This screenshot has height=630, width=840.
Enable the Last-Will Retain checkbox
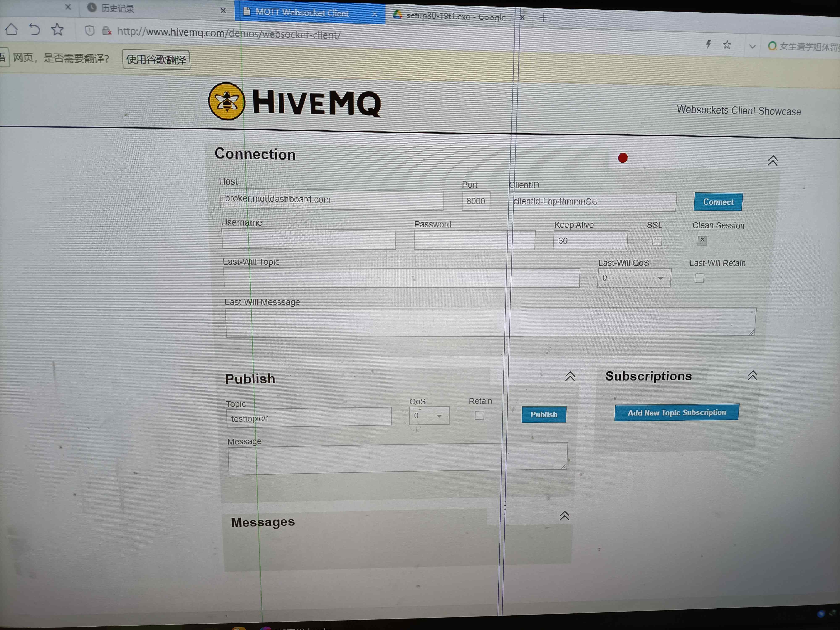[x=699, y=278]
